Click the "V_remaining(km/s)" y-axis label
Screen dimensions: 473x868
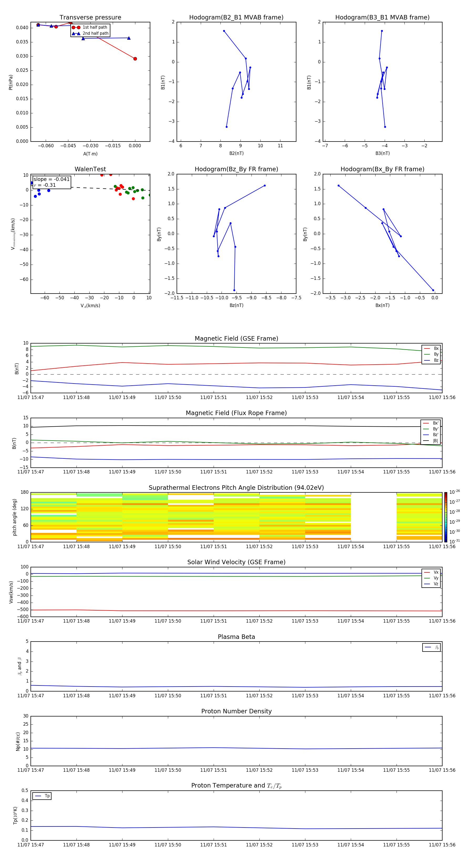tap(13, 234)
